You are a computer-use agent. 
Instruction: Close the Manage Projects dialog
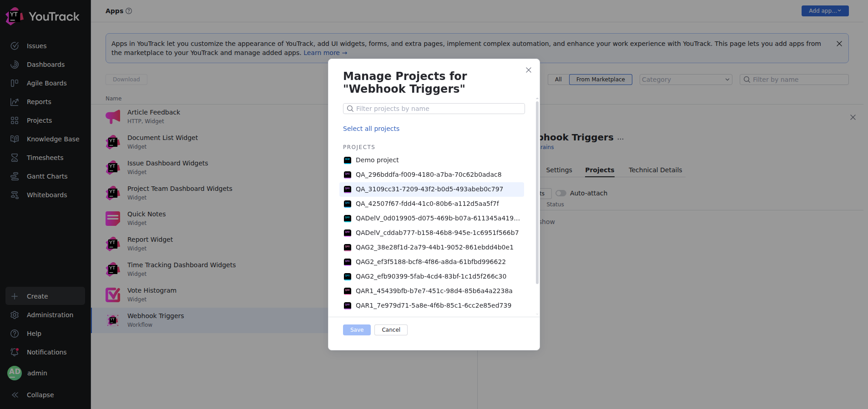[x=529, y=70]
